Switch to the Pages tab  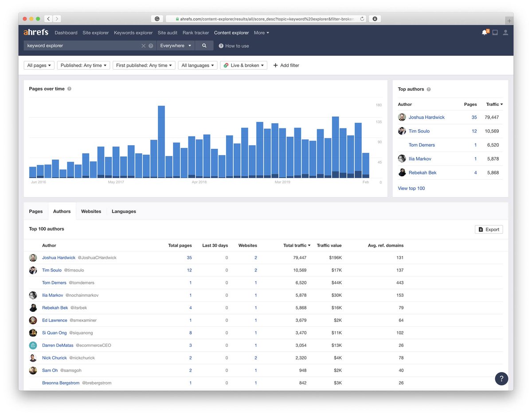tap(36, 211)
